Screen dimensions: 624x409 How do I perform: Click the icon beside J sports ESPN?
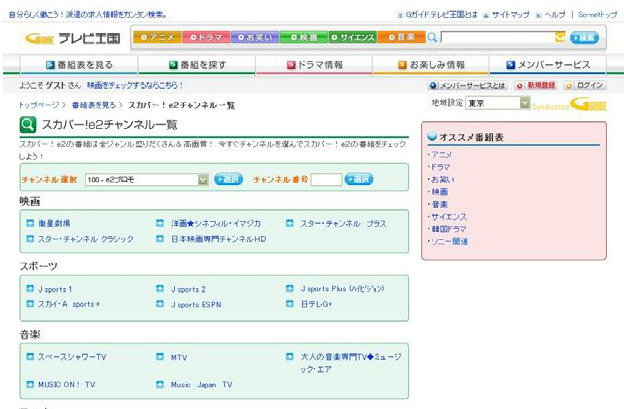(160, 304)
